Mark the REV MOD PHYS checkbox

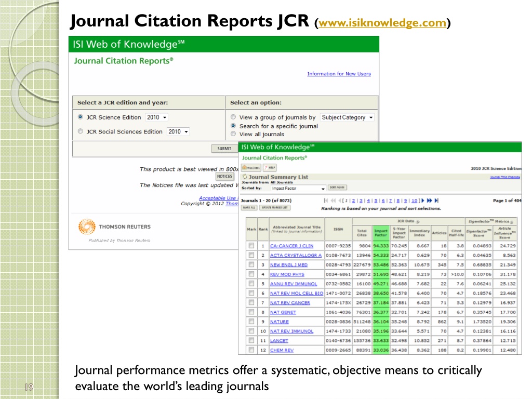251,274
